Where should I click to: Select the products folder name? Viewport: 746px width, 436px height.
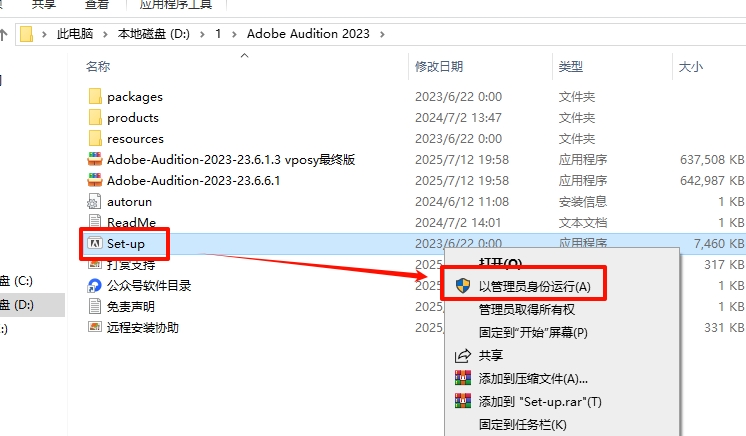click(x=133, y=118)
